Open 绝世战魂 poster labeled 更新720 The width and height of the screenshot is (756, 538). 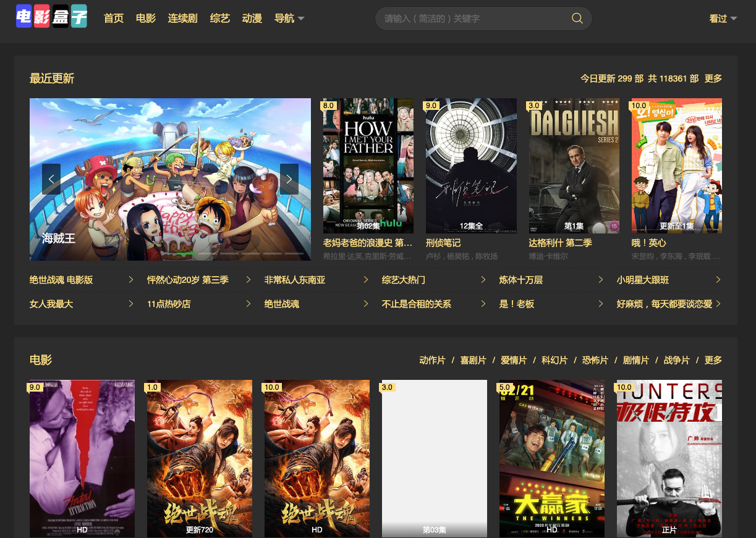click(x=200, y=458)
